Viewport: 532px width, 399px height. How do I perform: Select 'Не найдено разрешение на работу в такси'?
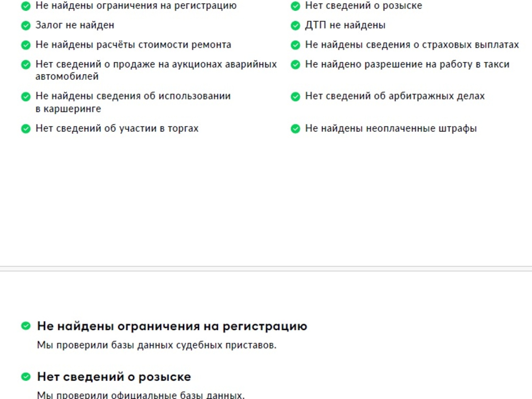[x=407, y=64]
